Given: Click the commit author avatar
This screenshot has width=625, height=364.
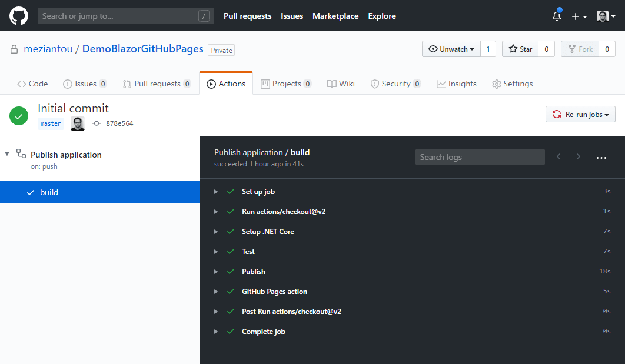Looking at the screenshot, I should 78,123.
